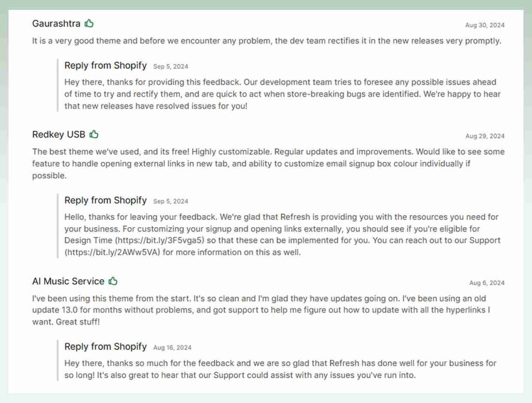
Task: Click second Reply from Shopify heading
Action: click(x=105, y=200)
